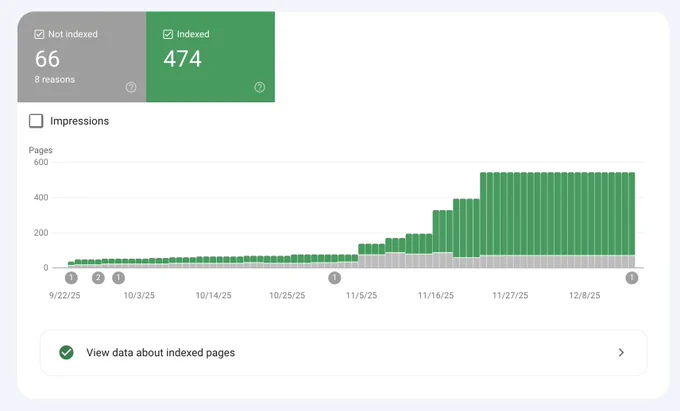
Task: Click the 12/8/25 date label on axis
Action: point(585,295)
